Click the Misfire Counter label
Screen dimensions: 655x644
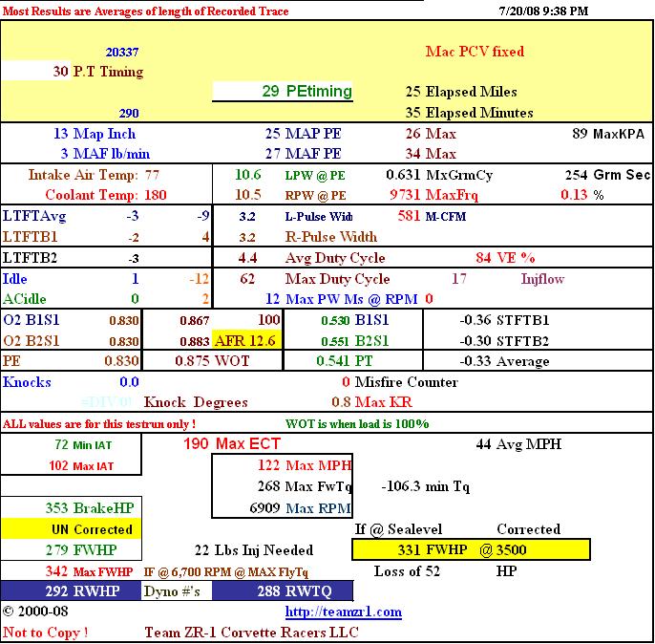[x=406, y=382]
